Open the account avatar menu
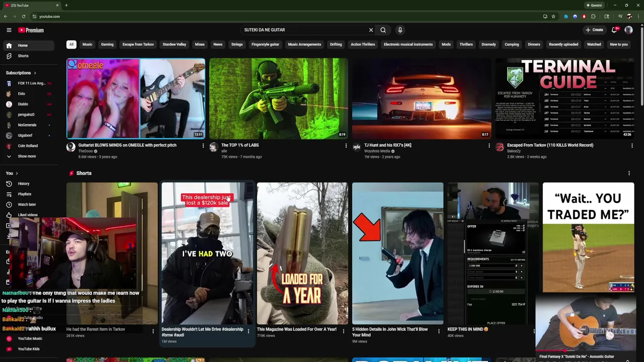Viewport: 644px width, 362px height. tap(628, 30)
